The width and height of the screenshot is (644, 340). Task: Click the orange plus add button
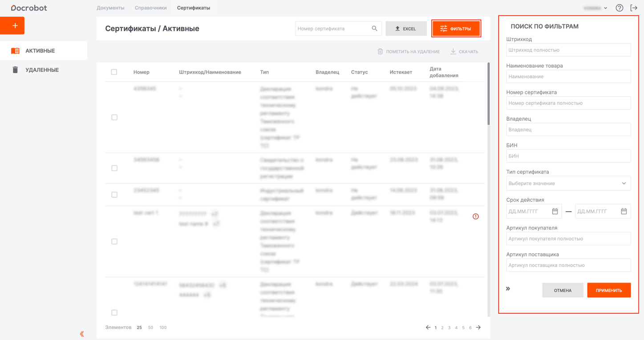(12, 26)
